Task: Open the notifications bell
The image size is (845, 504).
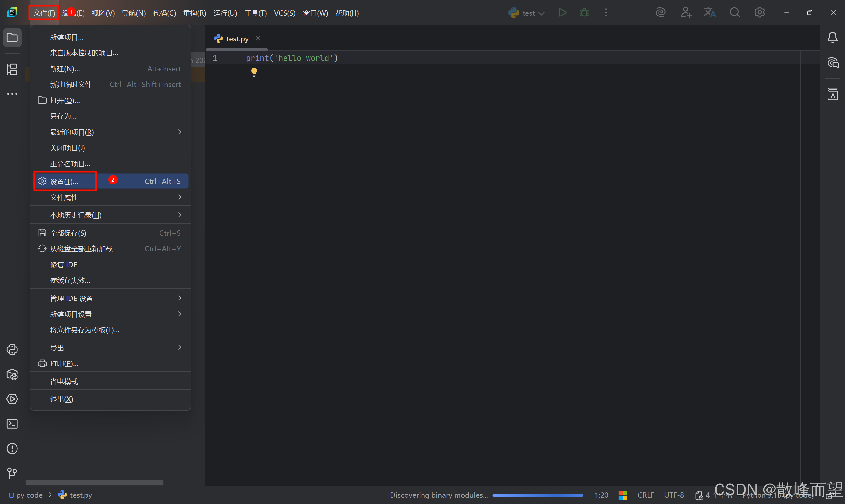Action: click(832, 37)
